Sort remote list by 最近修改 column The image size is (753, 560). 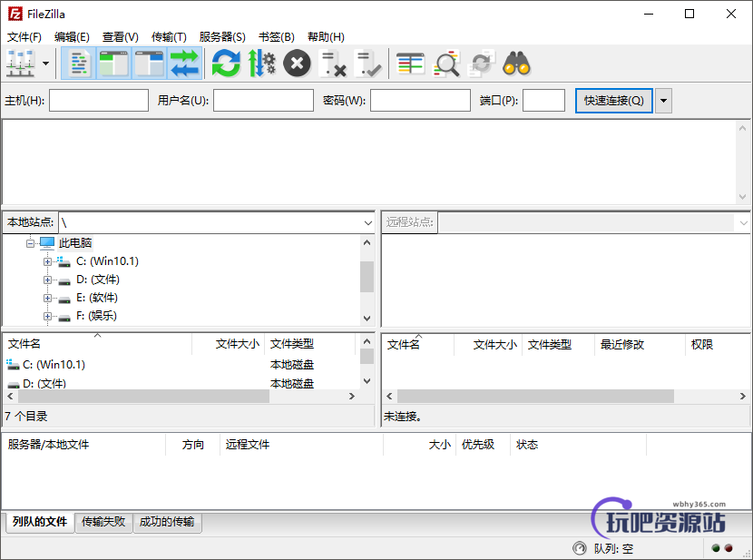click(x=640, y=345)
